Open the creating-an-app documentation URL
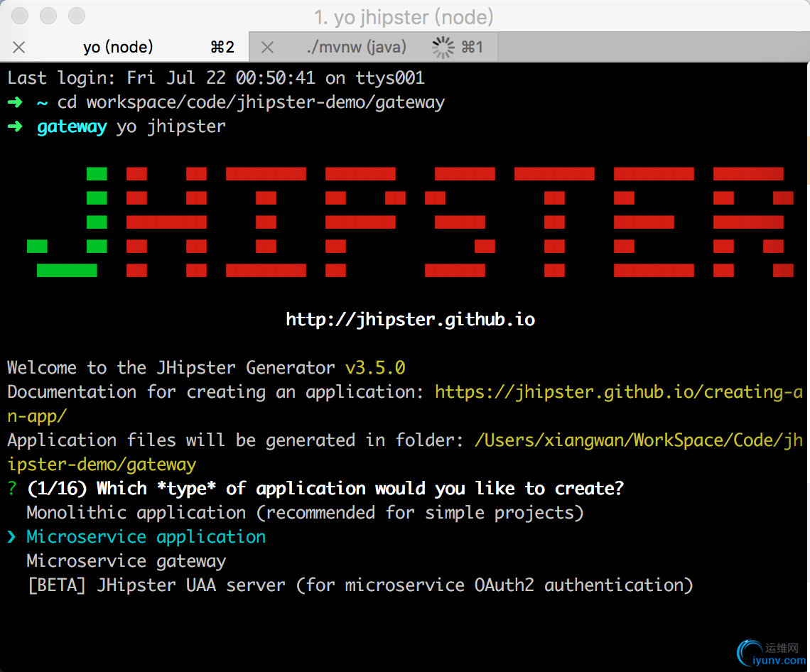Image resolution: width=810 pixels, height=672 pixels. tap(405, 404)
